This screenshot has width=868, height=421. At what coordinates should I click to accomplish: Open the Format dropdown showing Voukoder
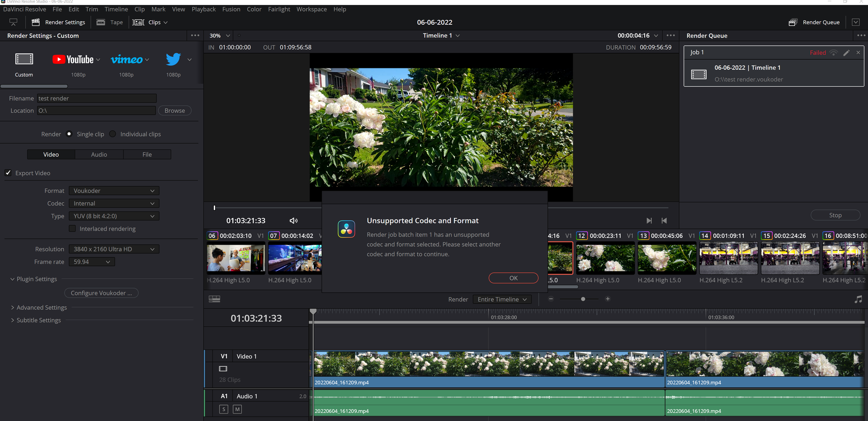pyautogui.click(x=114, y=191)
